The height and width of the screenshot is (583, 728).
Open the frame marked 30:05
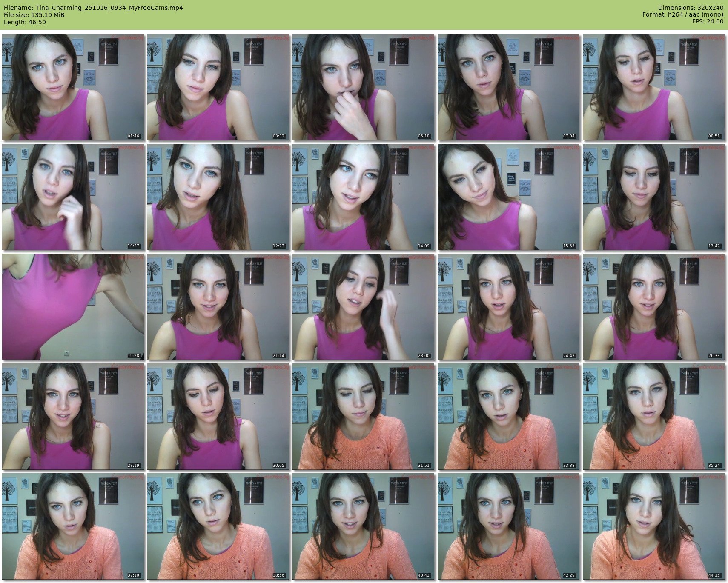(x=218, y=417)
